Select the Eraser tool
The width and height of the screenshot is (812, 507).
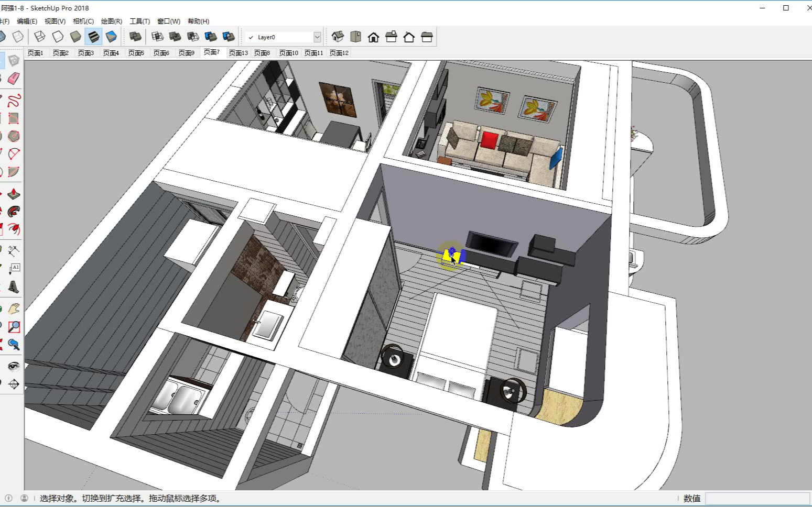point(14,79)
